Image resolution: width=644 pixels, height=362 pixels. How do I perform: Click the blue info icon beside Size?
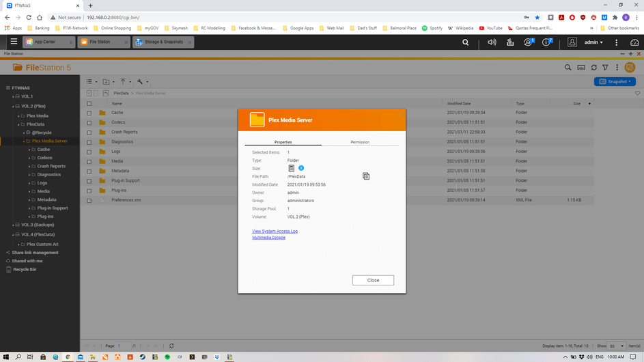[301, 168]
